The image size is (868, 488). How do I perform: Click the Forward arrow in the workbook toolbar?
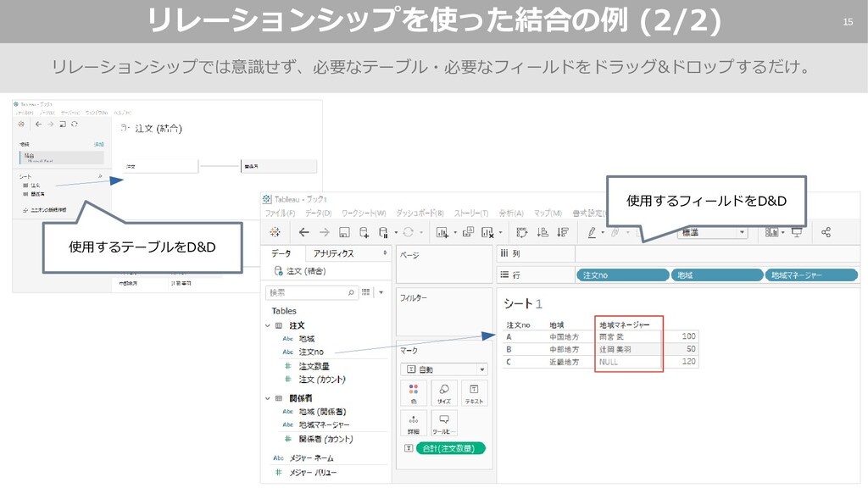325,232
